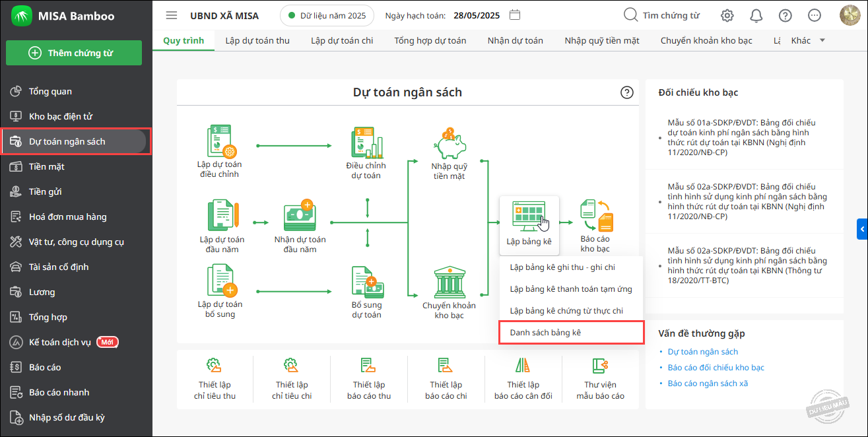Open the Nhận dự toán tab
The width and height of the screenshot is (868, 437).
pyautogui.click(x=516, y=40)
